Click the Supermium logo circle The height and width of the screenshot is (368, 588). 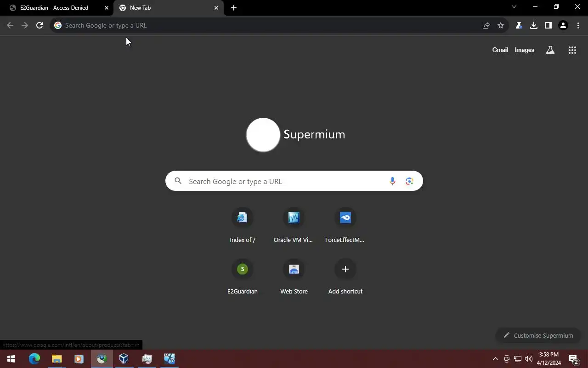[263, 135]
